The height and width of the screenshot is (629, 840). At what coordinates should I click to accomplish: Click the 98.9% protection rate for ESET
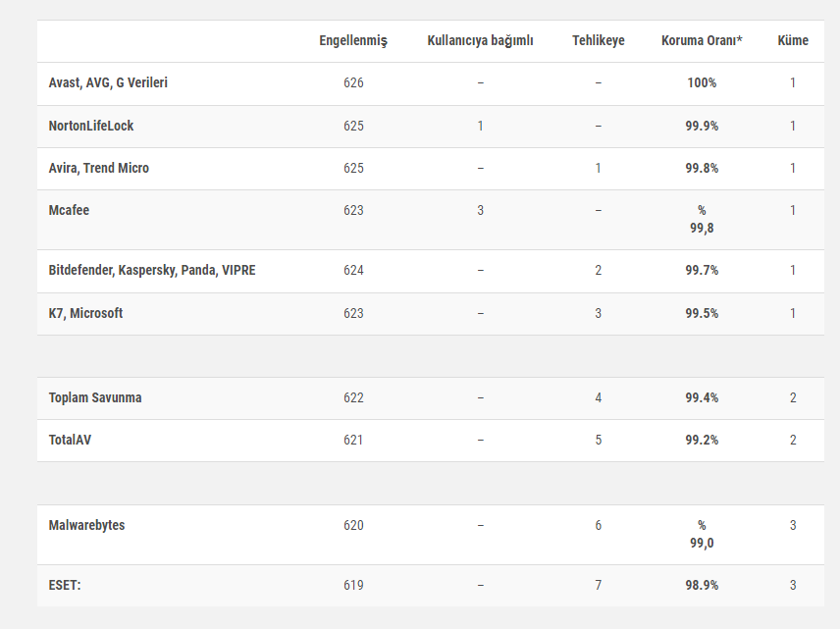tap(702, 585)
